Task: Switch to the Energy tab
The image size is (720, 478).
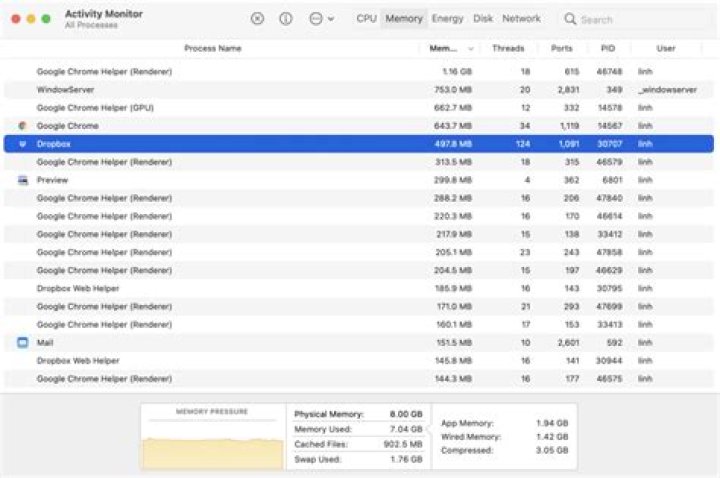Action: coord(447,19)
